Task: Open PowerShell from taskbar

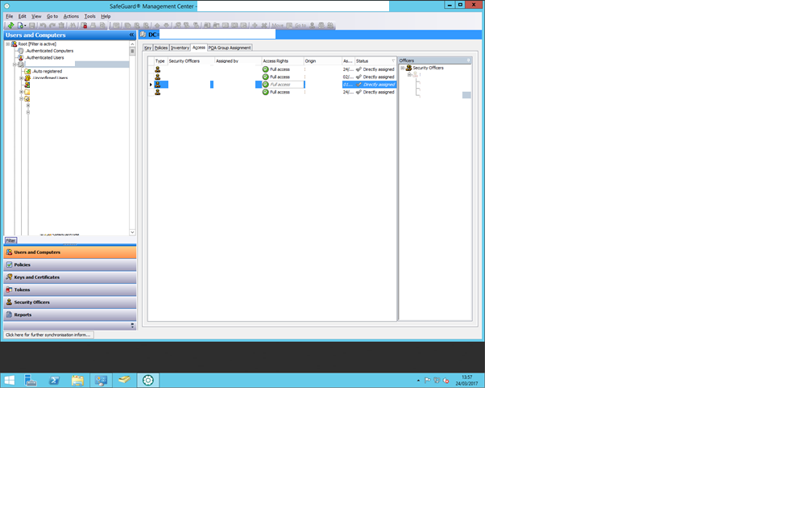Action: [54, 381]
